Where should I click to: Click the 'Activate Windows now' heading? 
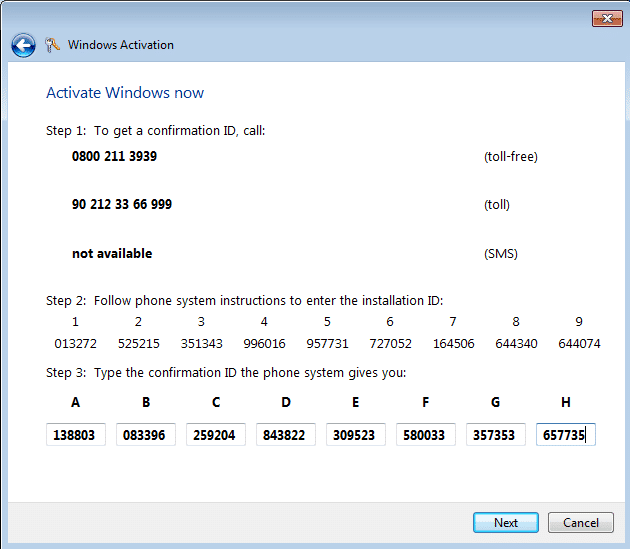tap(125, 93)
